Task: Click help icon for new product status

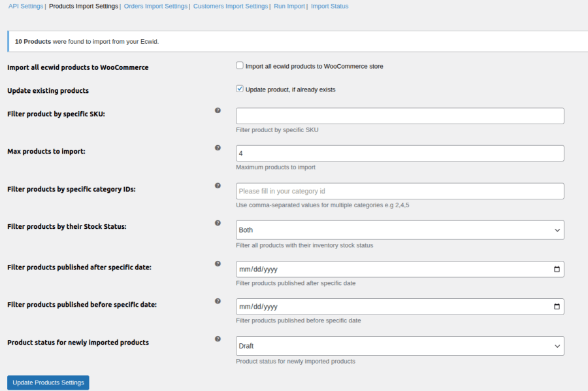Action: pyautogui.click(x=218, y=339)
